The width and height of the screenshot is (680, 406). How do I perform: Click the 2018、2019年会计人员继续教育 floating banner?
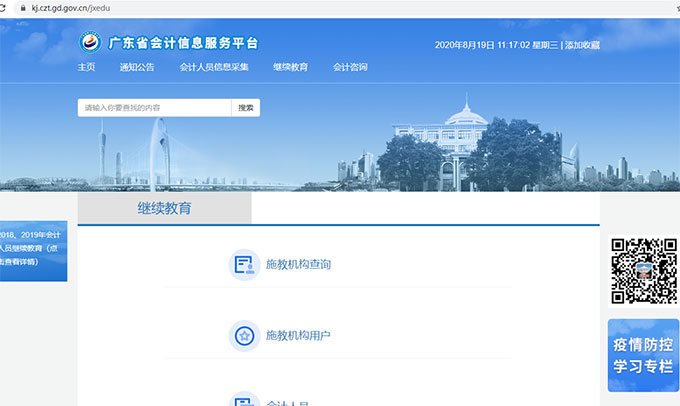pos(33,251)
